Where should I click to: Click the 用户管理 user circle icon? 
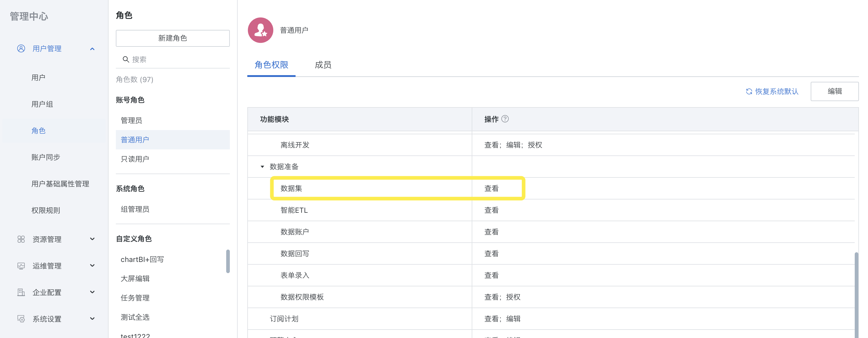click(21, 49)
